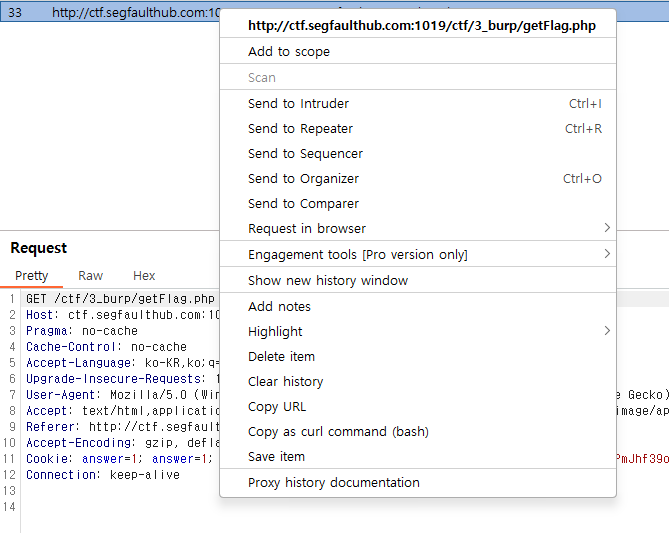
Task: Click Add notes menu entry
Action: click(279, 307)
